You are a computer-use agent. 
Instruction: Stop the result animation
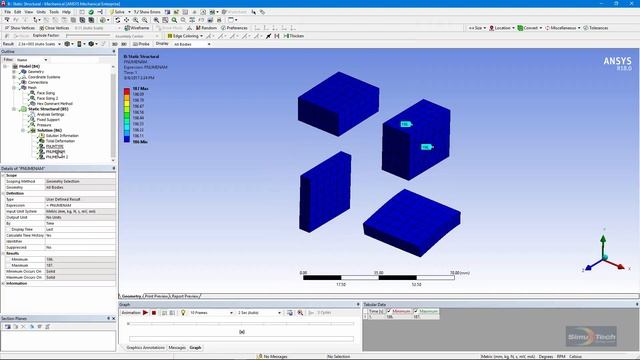154,313
